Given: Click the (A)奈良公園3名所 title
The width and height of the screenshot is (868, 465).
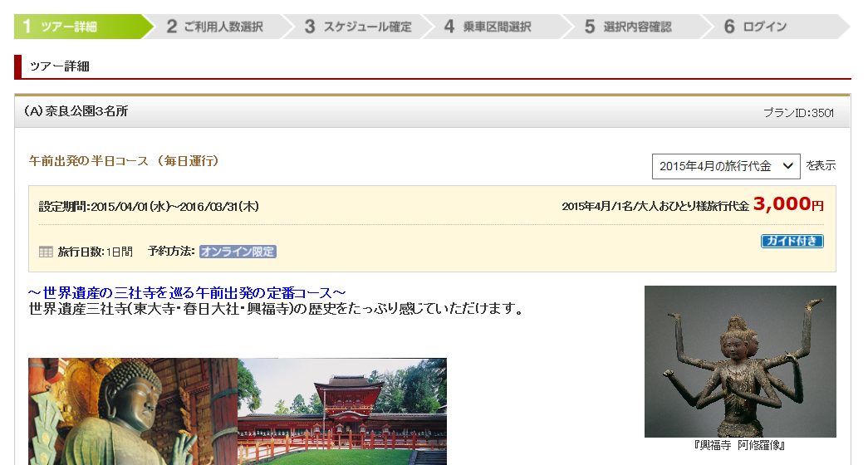Looking at the screenshot, I should 76,111.
